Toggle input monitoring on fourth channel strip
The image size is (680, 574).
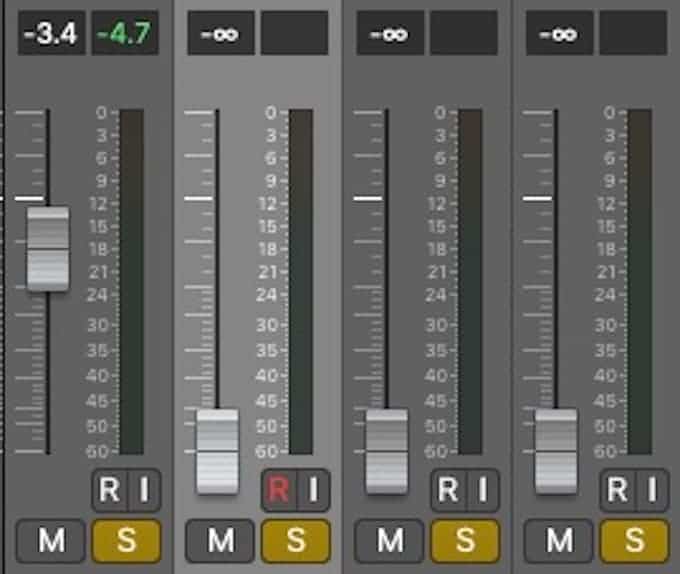click(x=653, y=490)
